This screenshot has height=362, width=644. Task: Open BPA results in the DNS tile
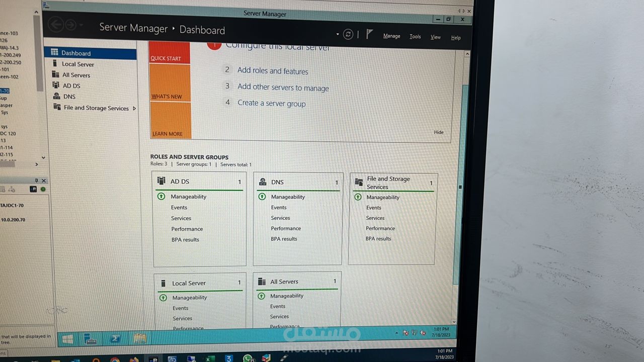coord(284,239)
